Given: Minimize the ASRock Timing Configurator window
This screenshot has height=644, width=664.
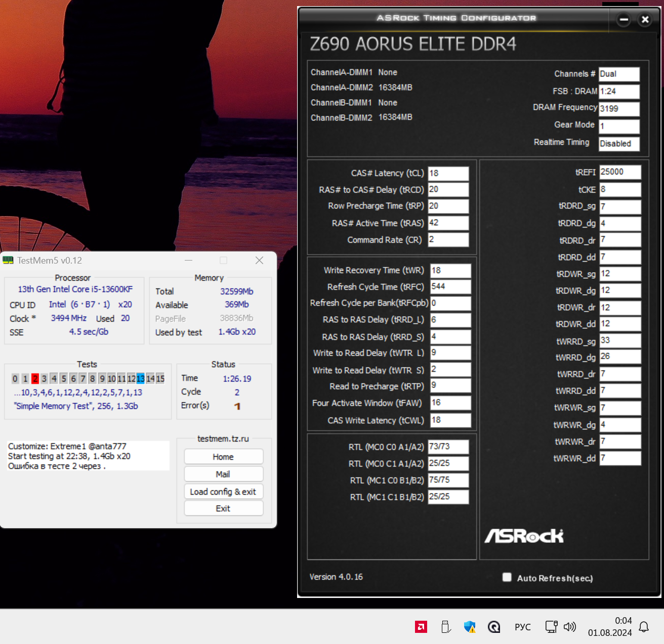Looking at the screenshot, I should click(624, 20).
